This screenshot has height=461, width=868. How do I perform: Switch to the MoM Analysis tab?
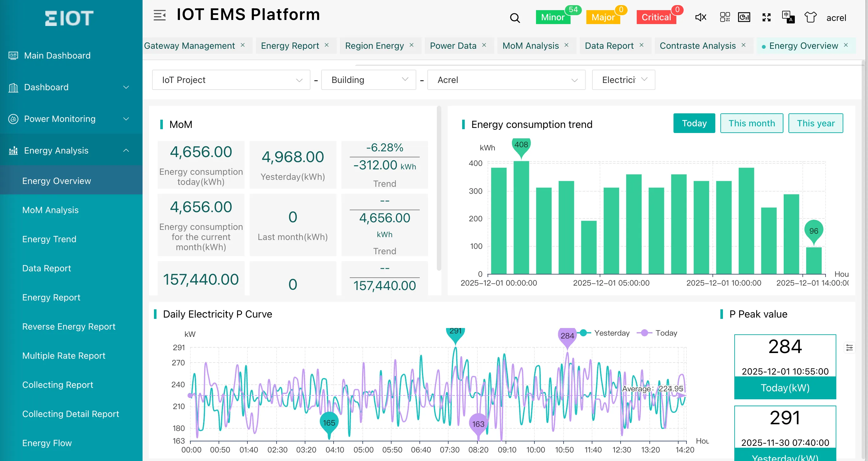coord(530,46)
